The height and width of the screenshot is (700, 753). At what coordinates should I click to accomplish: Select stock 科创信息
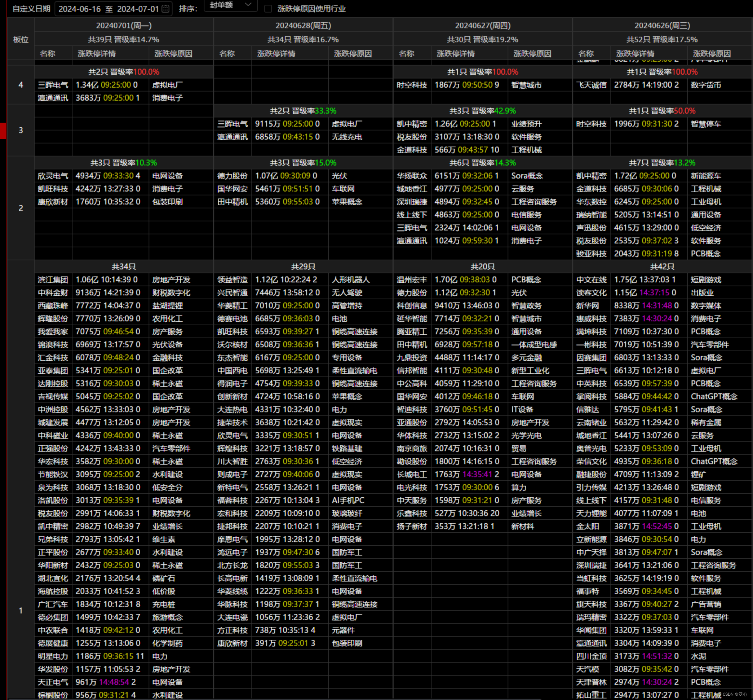pos(412,306)
